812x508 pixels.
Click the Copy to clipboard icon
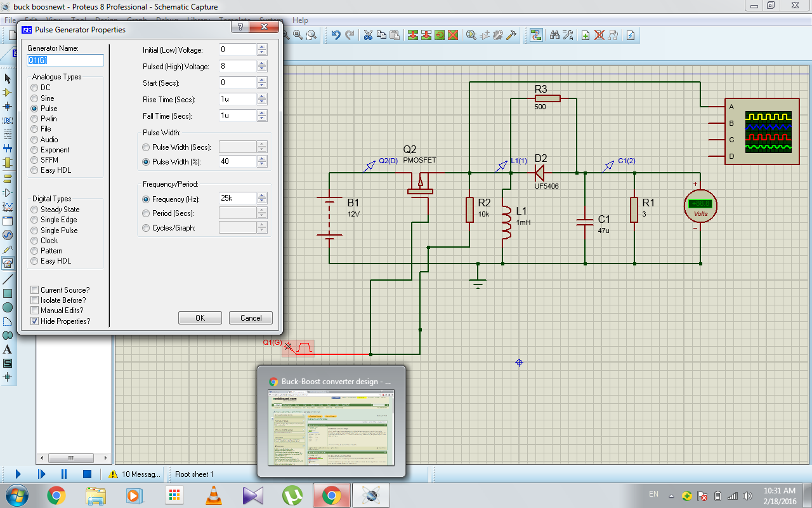coord(381,35)
